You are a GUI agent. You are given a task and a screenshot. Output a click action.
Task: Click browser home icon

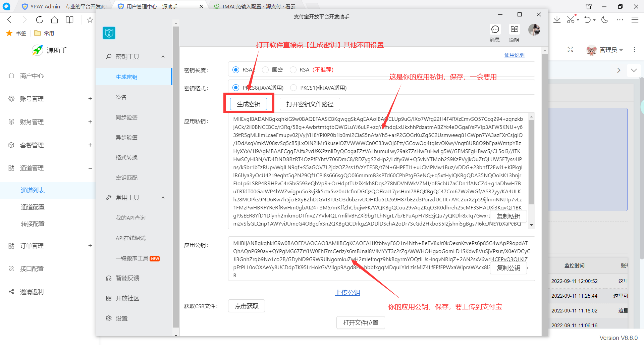click(54, 19)
